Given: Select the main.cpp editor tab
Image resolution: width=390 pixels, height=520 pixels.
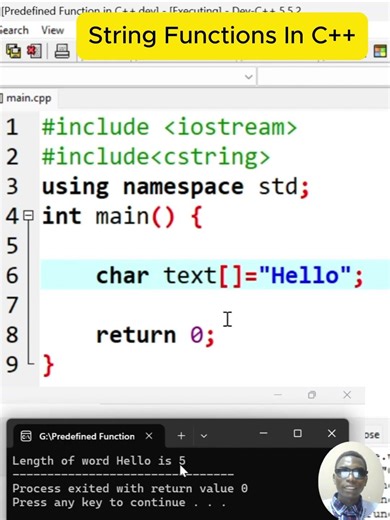Looking at the screenshot, I should tap(28, 98).
